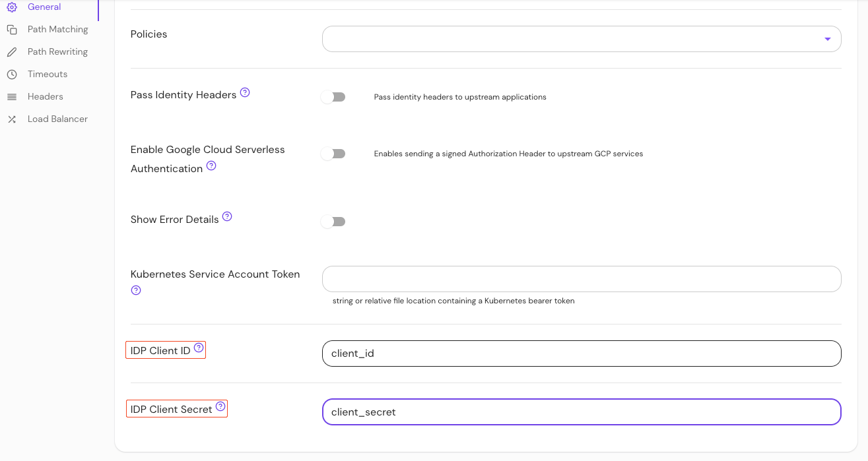Go to the Path Rewriting page

point(57,51)
